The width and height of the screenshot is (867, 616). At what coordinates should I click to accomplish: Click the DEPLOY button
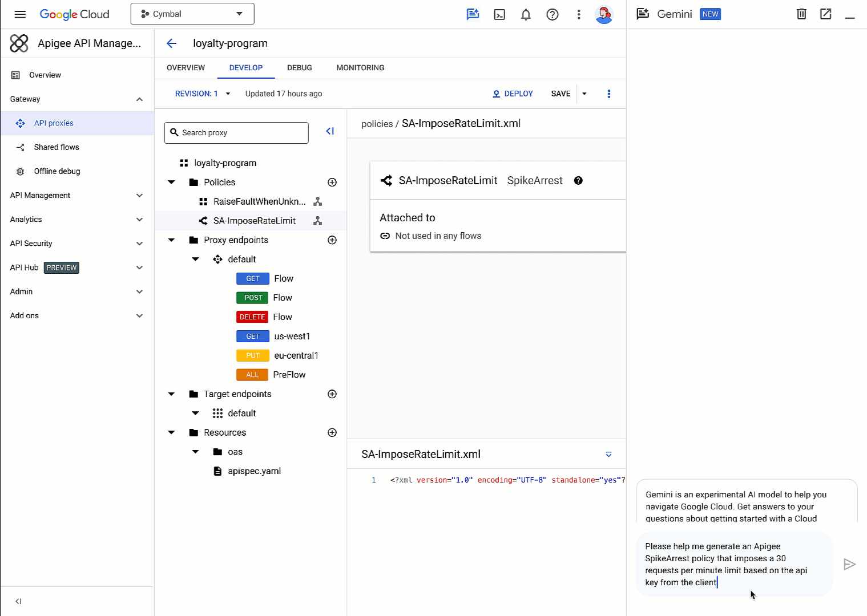pyautogui.click(x=513, y=94)
